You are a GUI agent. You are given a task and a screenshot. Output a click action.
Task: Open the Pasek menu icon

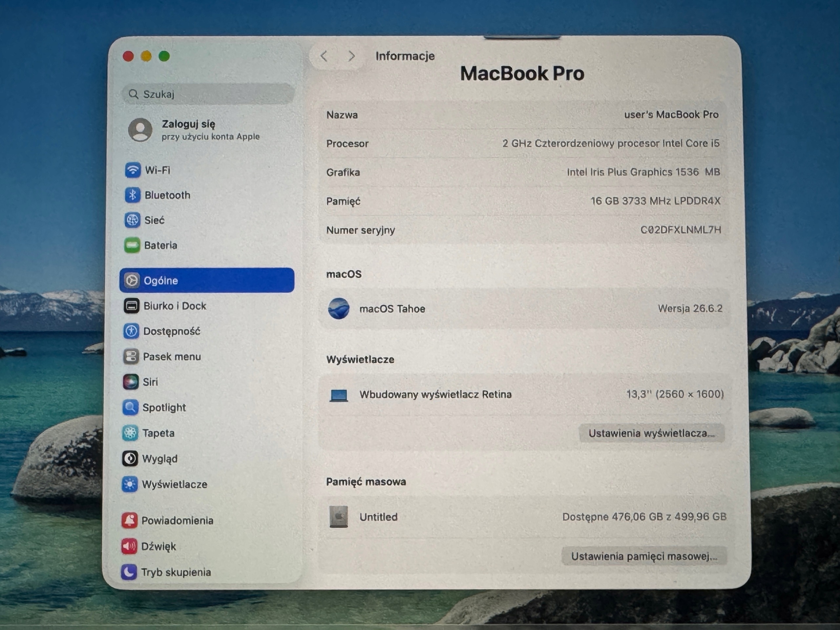pos(131,356)
